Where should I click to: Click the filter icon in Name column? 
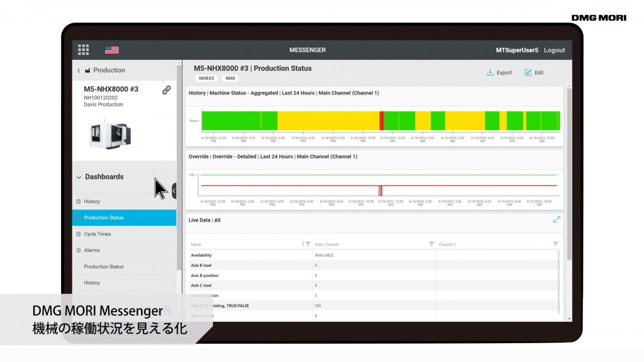[x=308, y=244]
